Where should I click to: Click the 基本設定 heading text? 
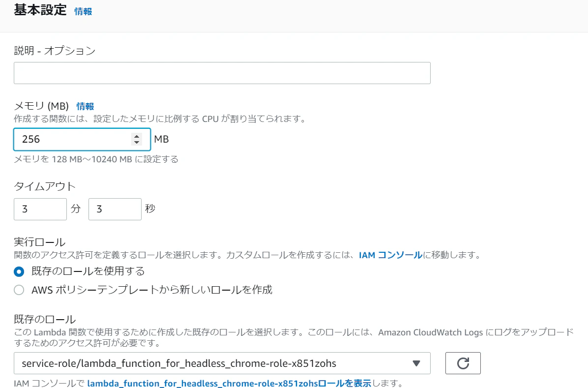pos(40,10)
